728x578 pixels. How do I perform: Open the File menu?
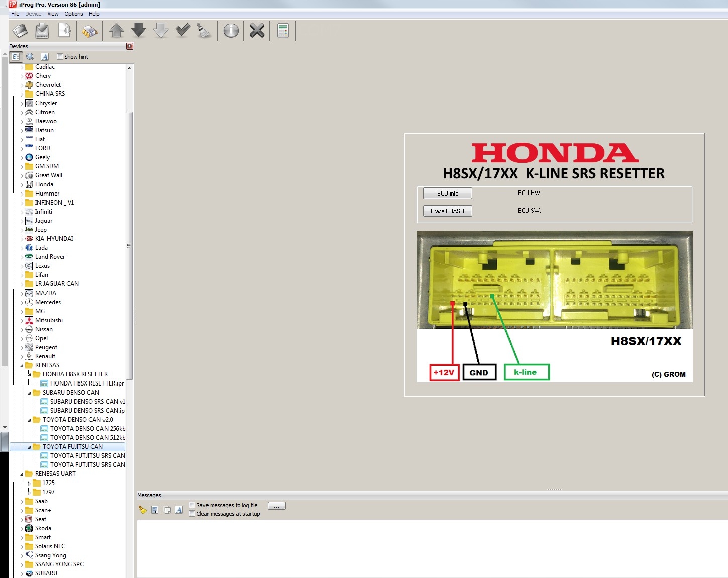coord(15,14)
